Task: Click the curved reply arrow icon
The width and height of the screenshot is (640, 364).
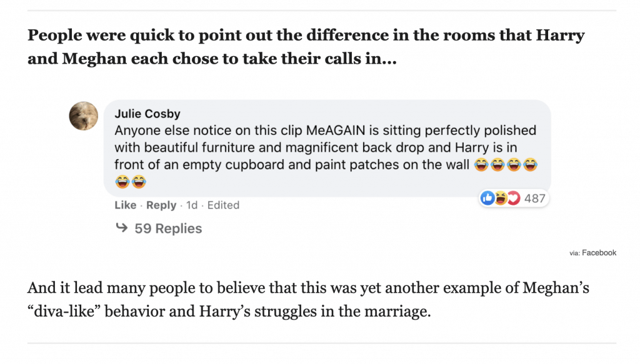Action: (122, 227)
